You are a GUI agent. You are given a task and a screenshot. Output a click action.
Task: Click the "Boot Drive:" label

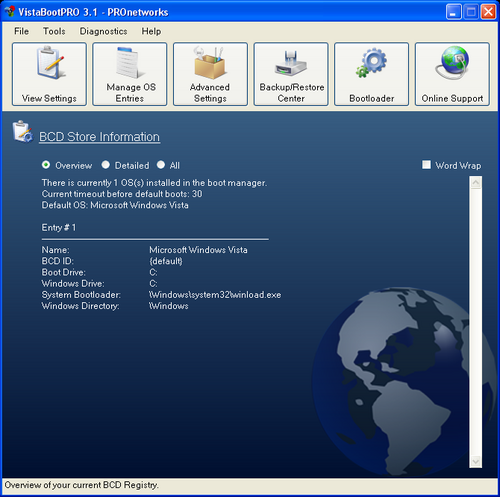pos(64,272)
